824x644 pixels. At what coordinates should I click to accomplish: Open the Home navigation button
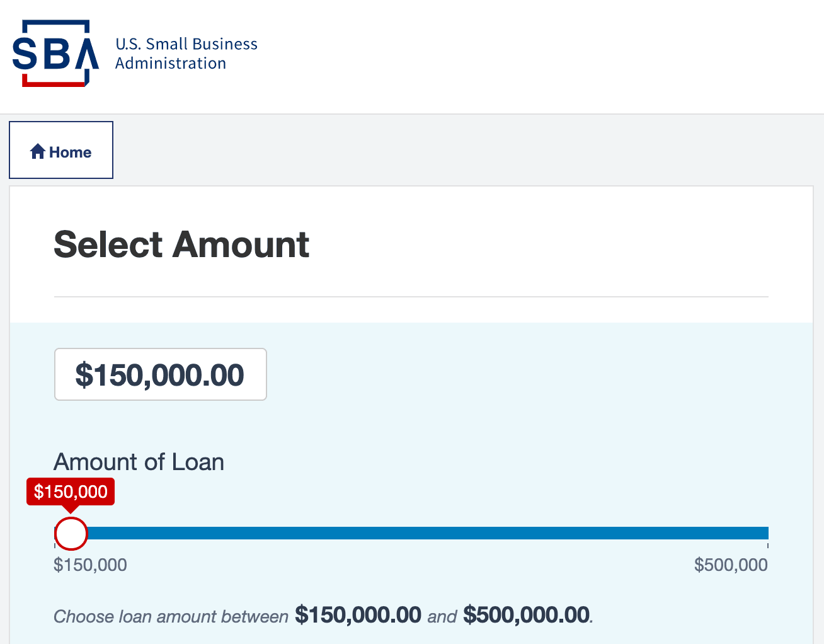[x=61, y=150]
